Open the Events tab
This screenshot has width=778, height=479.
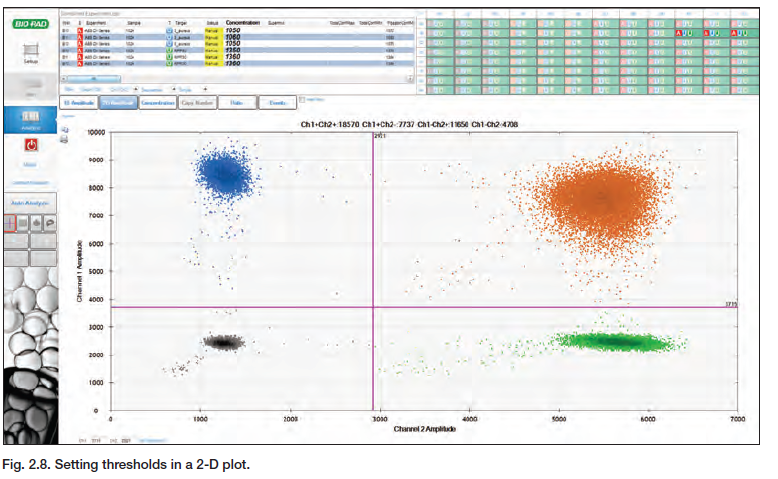coord(276,102)
